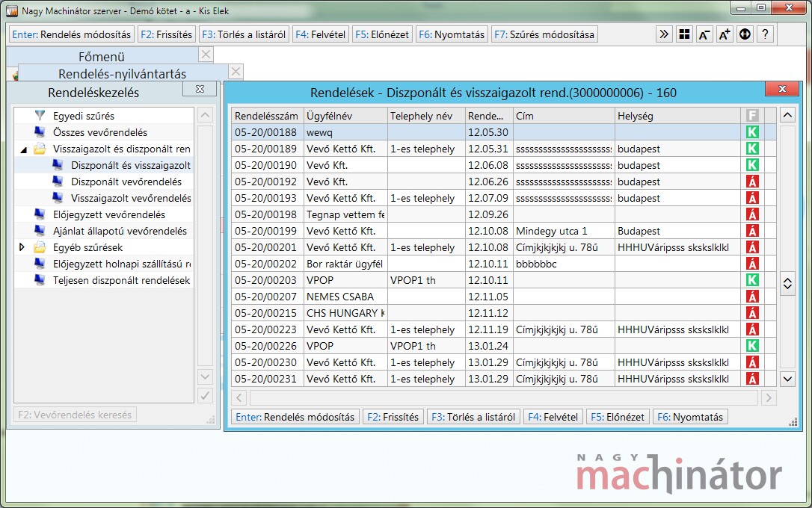This screenshot has width=812, height=508.
Task: Select order cell 05-20/00215
Action: (267, 313)
